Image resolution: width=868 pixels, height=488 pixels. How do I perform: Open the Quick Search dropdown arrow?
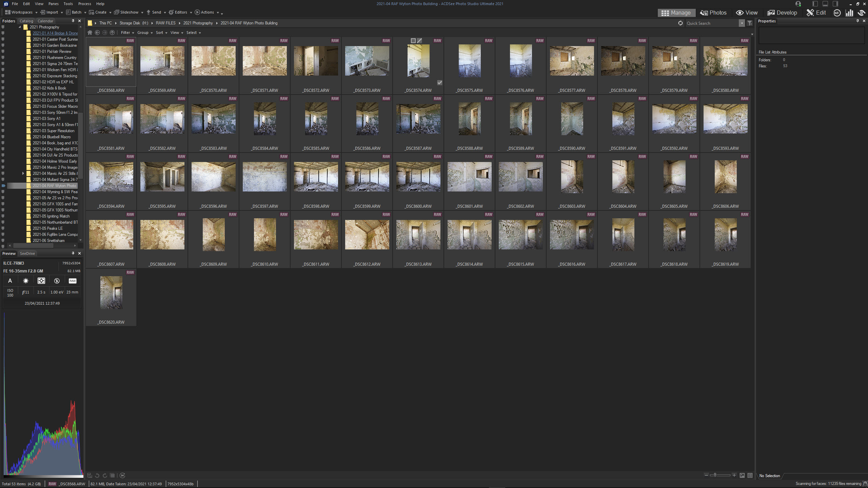coord(742,23)
